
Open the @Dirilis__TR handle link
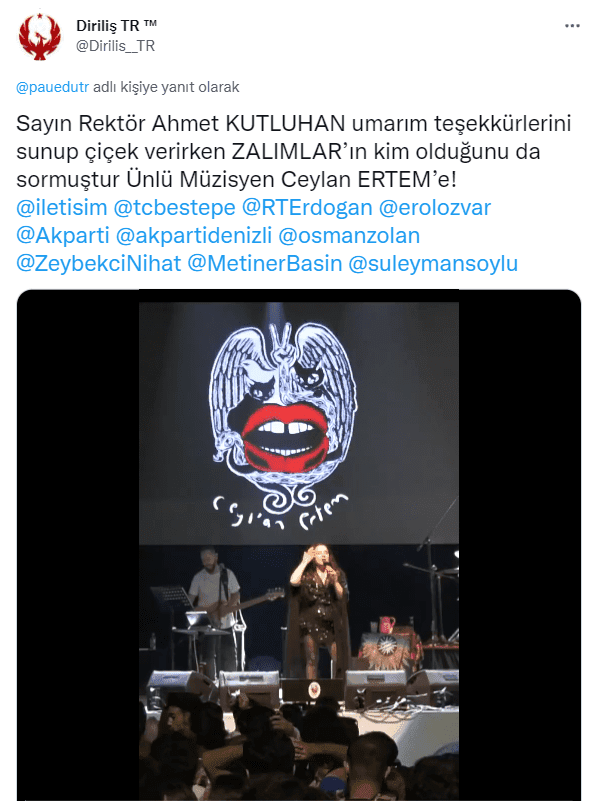[x=115, y=46]
